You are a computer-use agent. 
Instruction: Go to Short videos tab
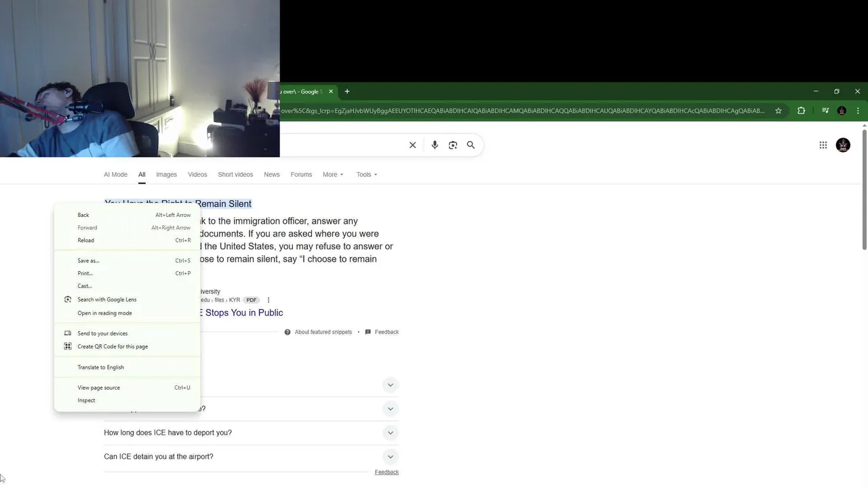click(x=235, y=175)
